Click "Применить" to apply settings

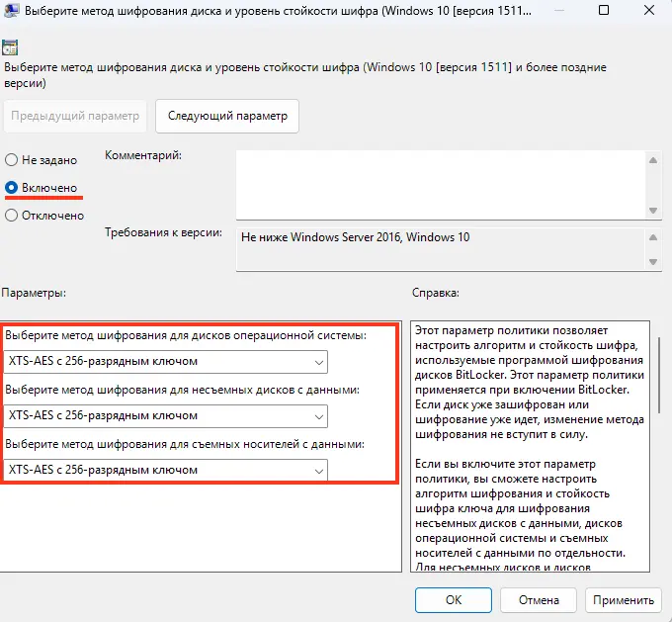(623, 599)
